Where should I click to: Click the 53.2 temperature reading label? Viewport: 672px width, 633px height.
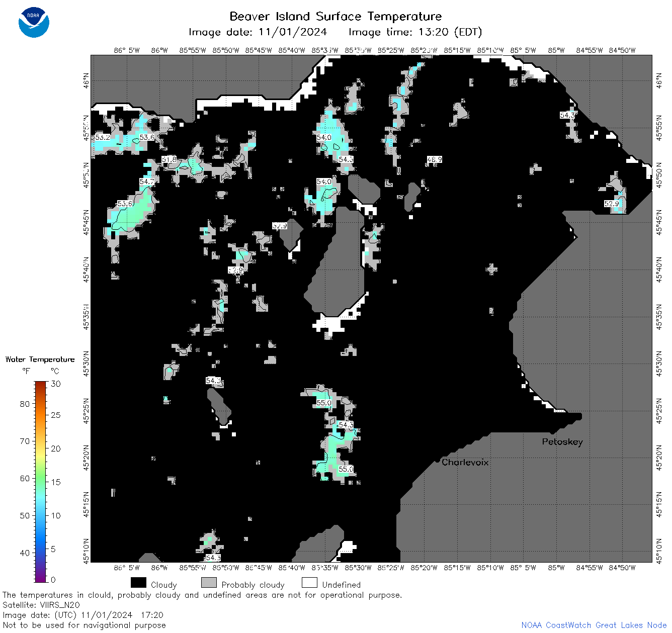(103, 137)
